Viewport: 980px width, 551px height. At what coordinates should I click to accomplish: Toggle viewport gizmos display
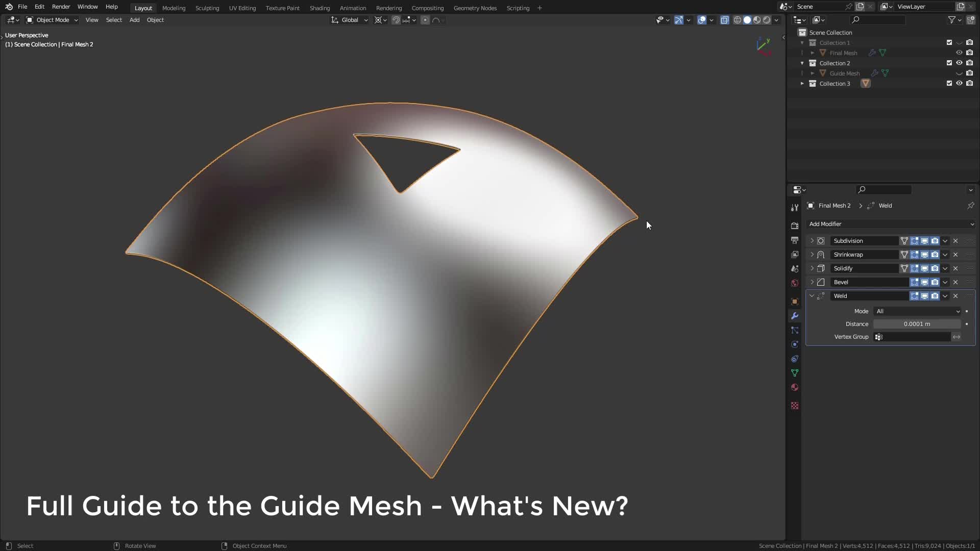click(678, 20)
